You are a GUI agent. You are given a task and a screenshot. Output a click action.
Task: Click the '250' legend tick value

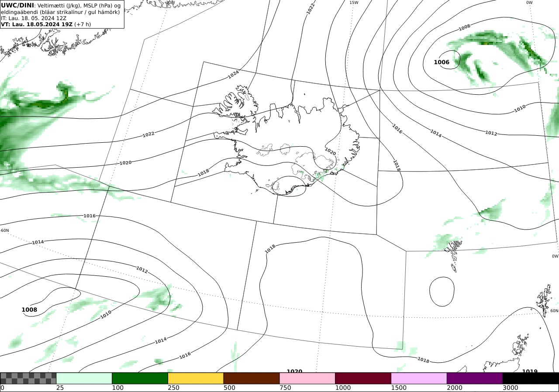click(x=174, y=388)
